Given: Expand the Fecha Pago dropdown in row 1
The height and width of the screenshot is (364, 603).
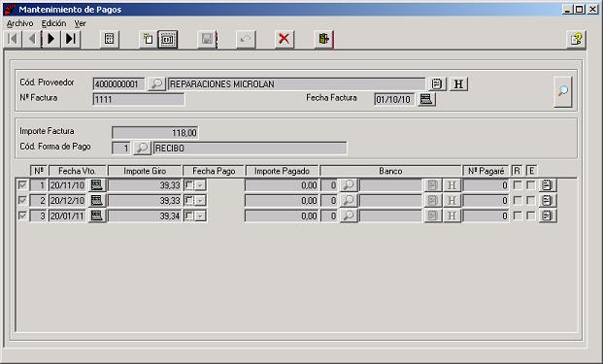Looking at the screenshot, I should point(200,185).
